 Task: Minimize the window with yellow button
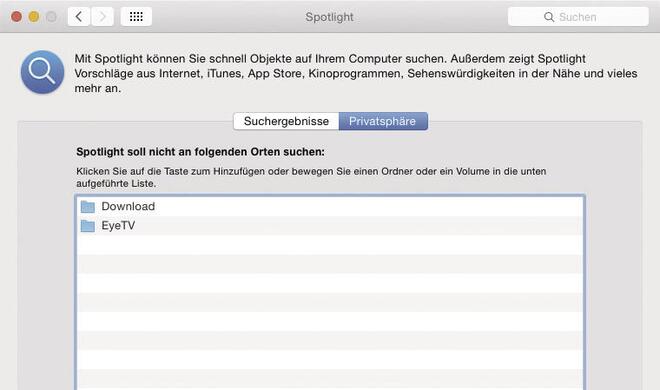34,17
